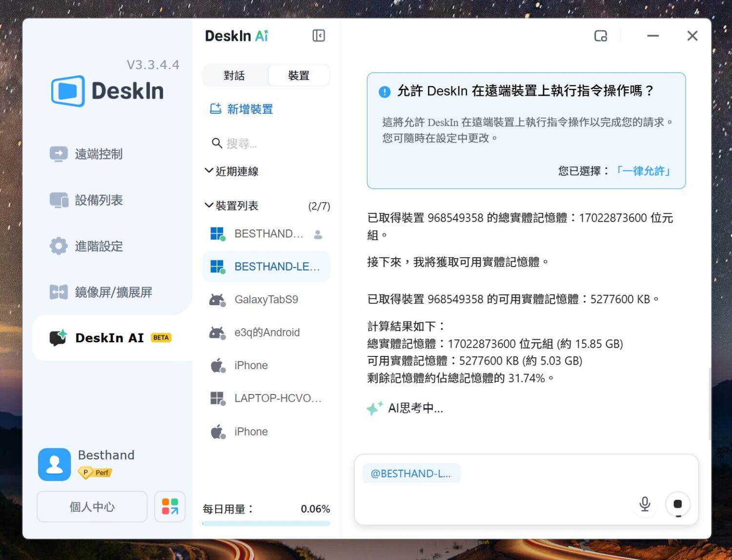Select the BESTHAND-LE... device
The image size is (732, 560).
coord(266,267)
